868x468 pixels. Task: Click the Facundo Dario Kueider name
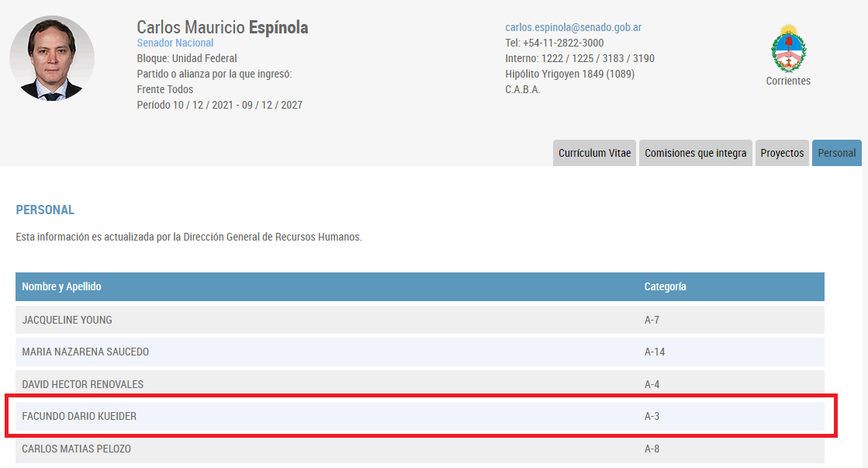click(x=79, y=416)
